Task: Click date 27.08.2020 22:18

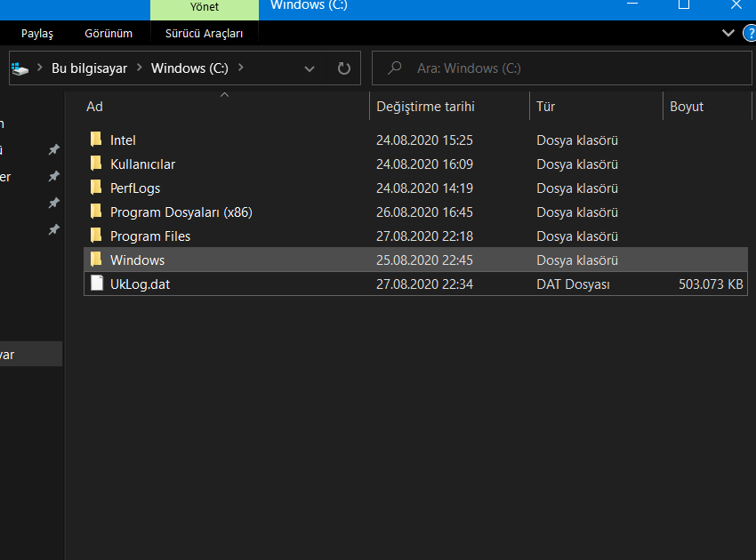Action: pyautogui.click(x=424, y=236)
